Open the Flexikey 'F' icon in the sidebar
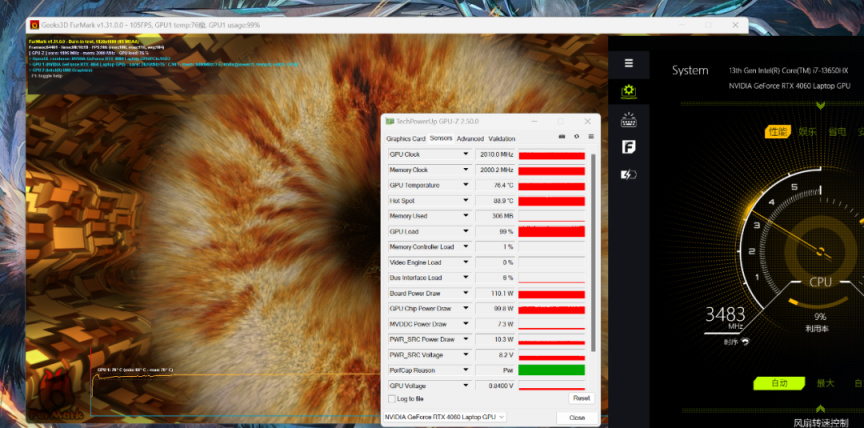The height and width of the screenshot is (428, 864). 629,147
